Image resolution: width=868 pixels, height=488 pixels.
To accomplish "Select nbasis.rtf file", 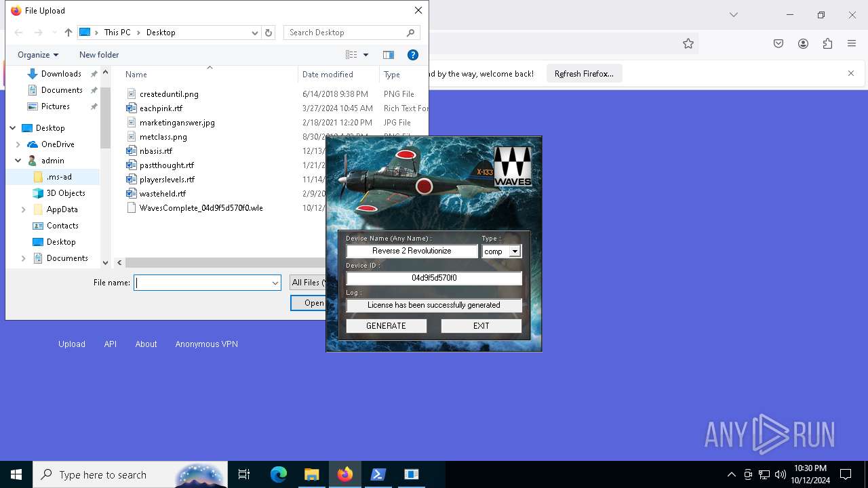I will (156, 151).
